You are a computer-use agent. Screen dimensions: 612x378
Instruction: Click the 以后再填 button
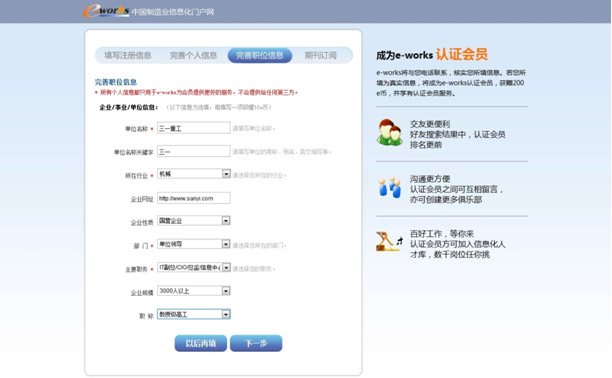201,343
